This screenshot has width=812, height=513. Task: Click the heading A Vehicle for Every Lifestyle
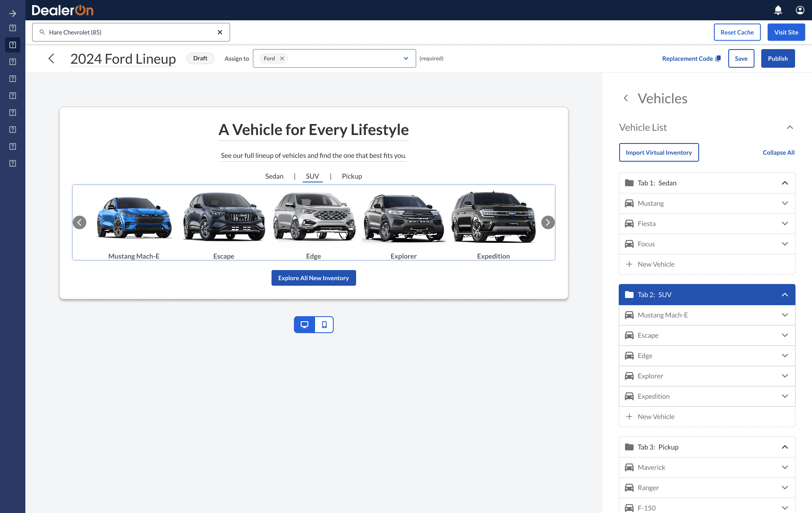point(314,130)
